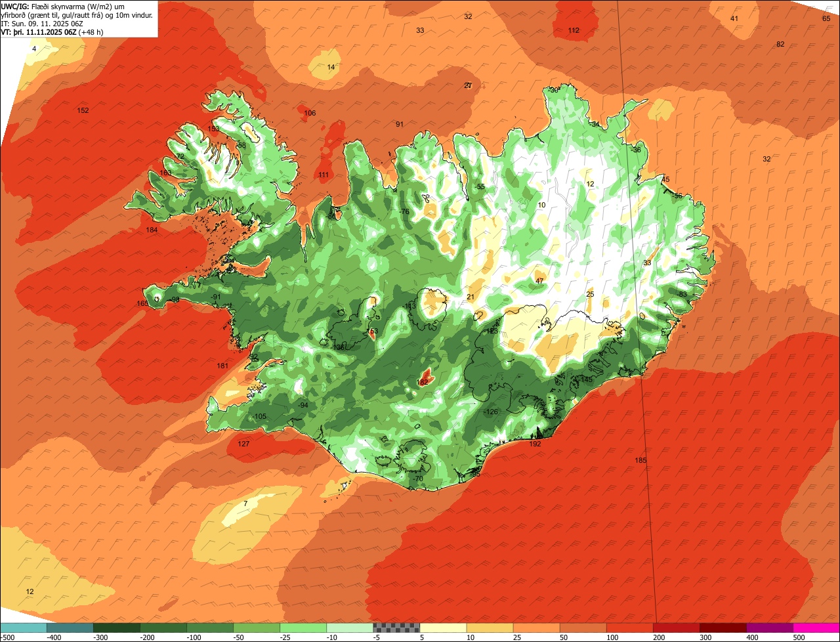The image size is (840, 642).
Task: Click the value 83 on the east coast
Action: (x=682, y=294)
